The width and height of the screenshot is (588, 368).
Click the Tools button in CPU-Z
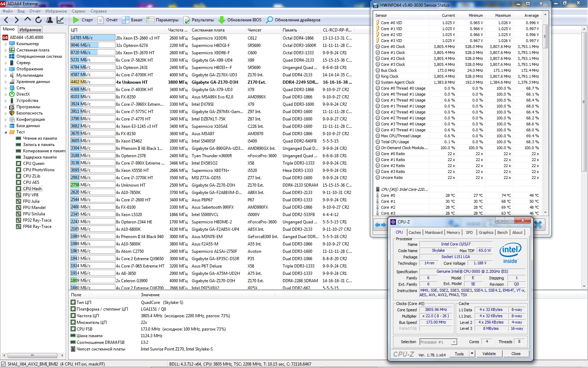[459, 354]
